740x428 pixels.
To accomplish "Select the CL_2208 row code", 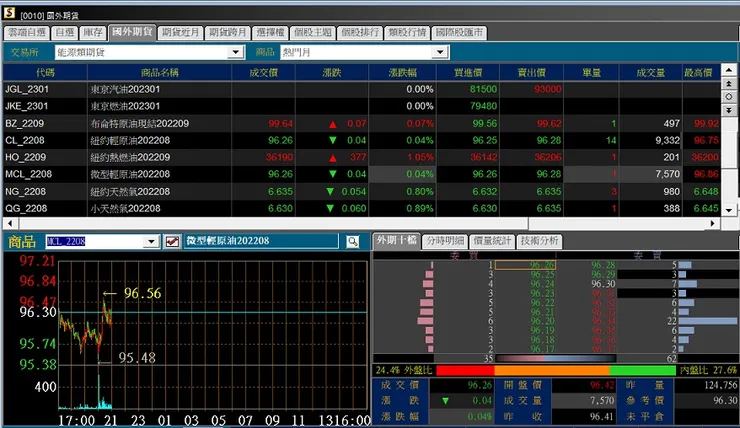I will tap(25, 141).
